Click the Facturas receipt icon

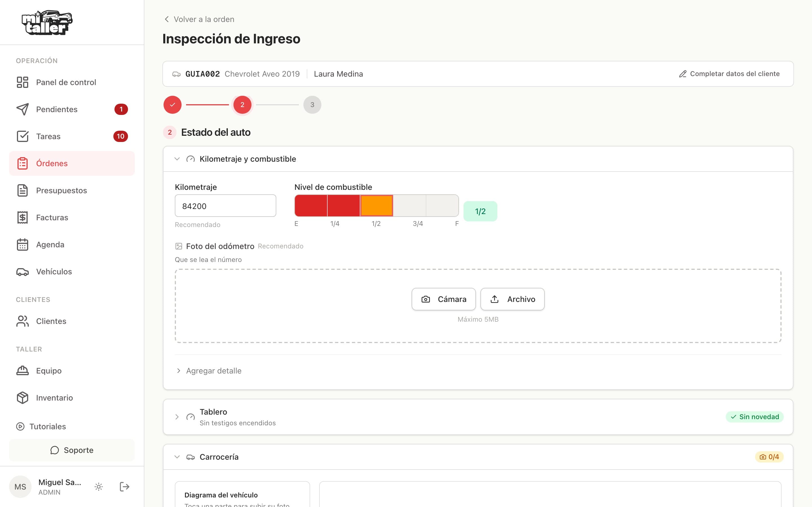[x=23, y=217]
